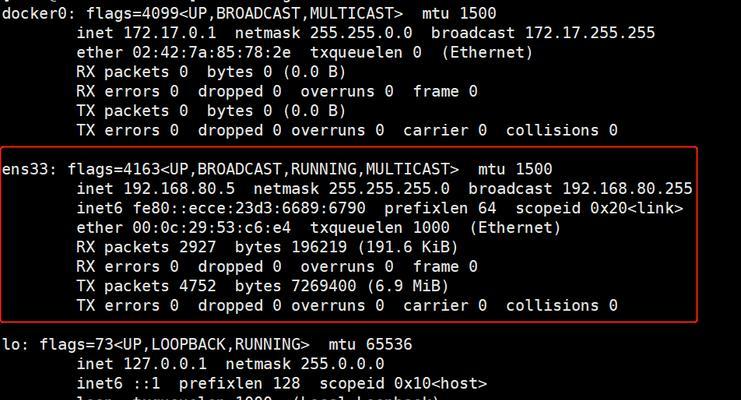Screen dimensions: 741x400
Task: Click IP address 192.168.80.5
Action: click(179, 189)
